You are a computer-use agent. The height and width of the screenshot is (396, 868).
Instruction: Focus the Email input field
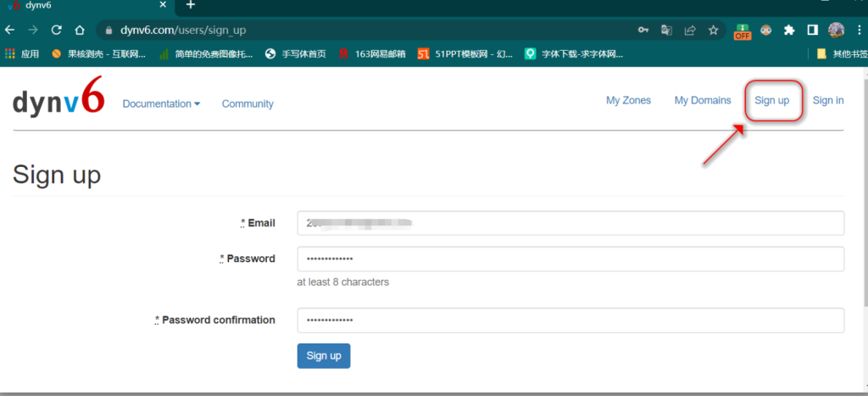pos(570,223)
